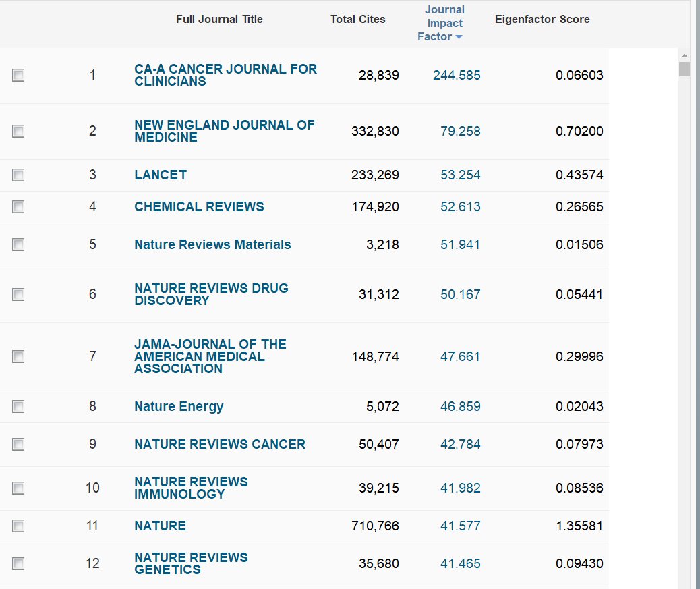Open the LANCET journal link
Viewport: 700px width, 589px height.
pos(161,175)
